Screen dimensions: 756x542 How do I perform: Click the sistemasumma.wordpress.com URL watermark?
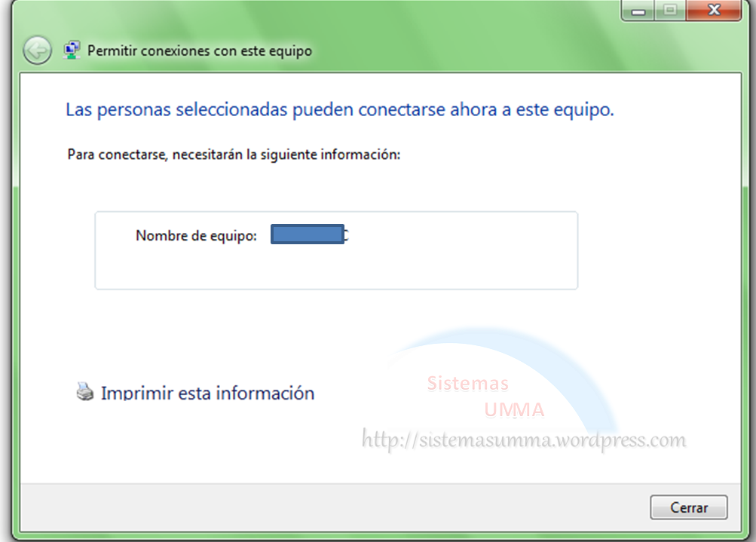[x=524, y=439]
